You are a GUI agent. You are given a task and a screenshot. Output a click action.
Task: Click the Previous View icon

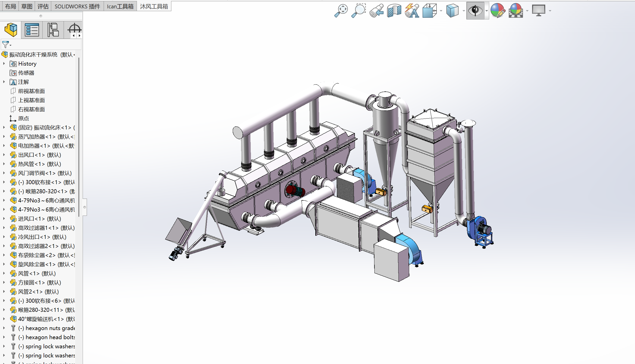(376, 11)
